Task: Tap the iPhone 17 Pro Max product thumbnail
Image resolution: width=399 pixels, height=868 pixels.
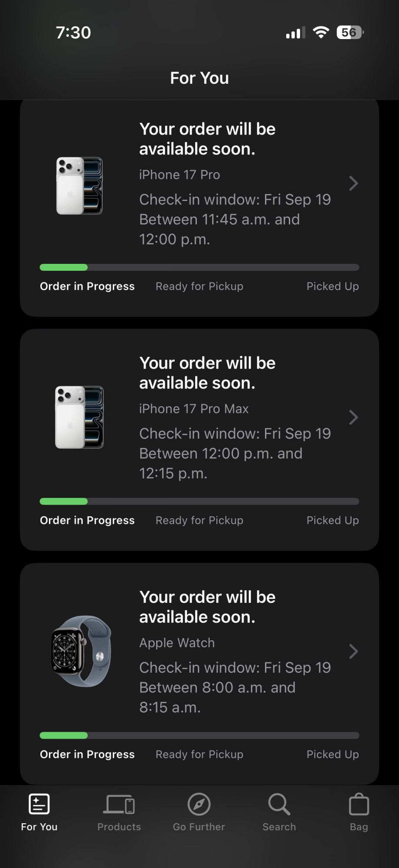Action: point(79,417)
